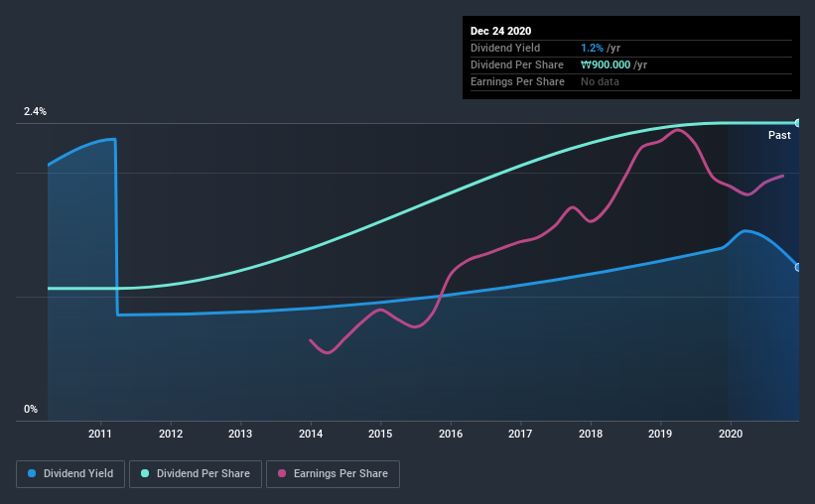Click the blue Dividend Yield legend dot
815x504 pixels.
(32, 473)
